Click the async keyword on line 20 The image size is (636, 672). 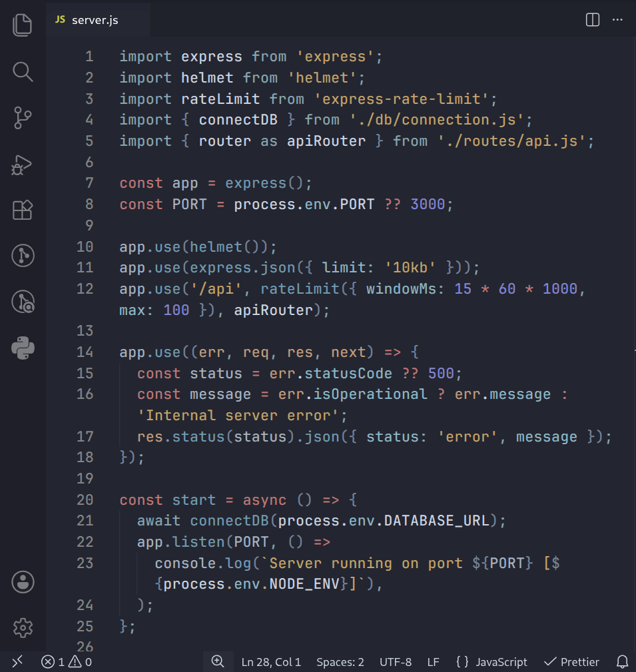(264, 500)
